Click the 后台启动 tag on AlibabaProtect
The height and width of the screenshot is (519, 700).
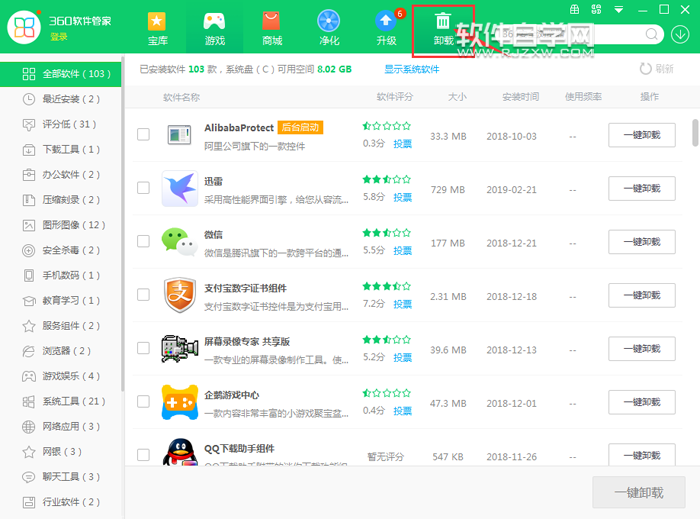(300, 127)
